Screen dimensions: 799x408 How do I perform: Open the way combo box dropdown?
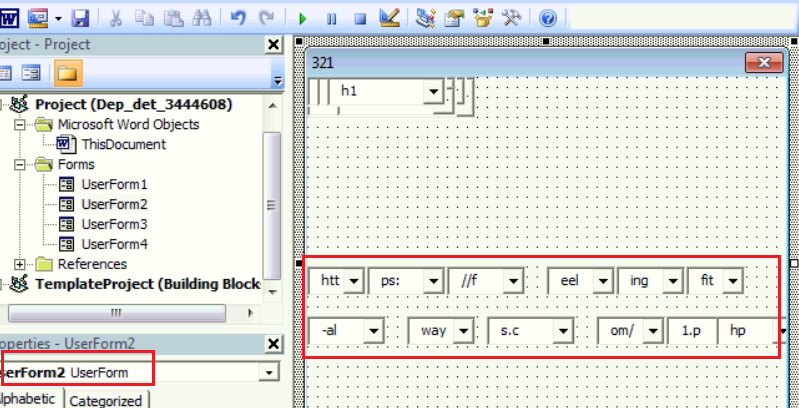pyautogui.click(x=463, y=331)
